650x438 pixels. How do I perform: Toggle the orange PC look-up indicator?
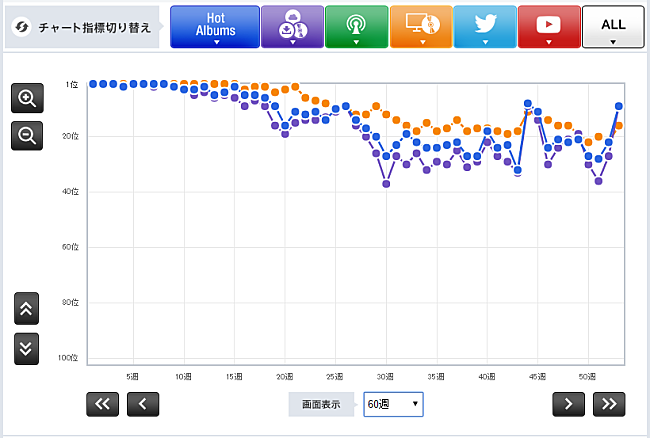pos(420,27)
